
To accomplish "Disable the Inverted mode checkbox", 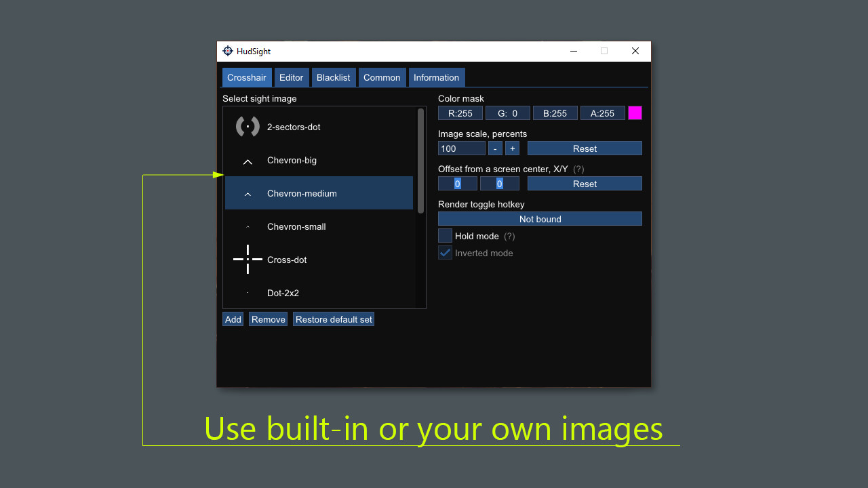I will click(445, 252).
